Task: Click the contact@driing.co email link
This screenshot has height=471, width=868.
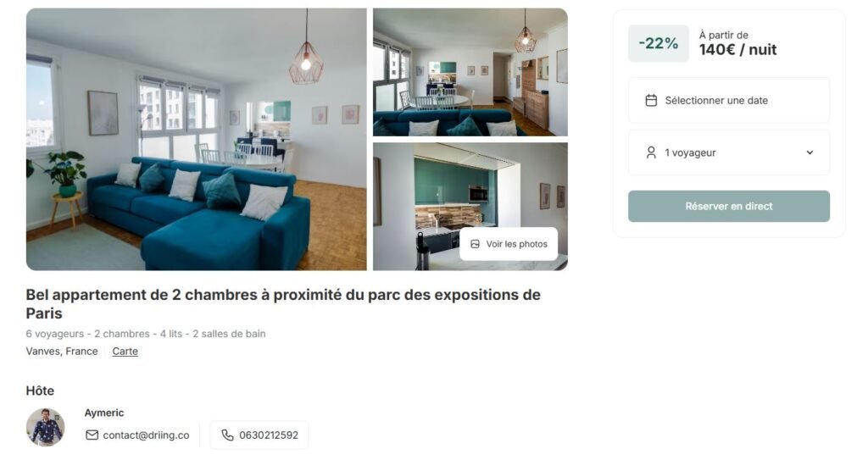Action: click(146, 435)
